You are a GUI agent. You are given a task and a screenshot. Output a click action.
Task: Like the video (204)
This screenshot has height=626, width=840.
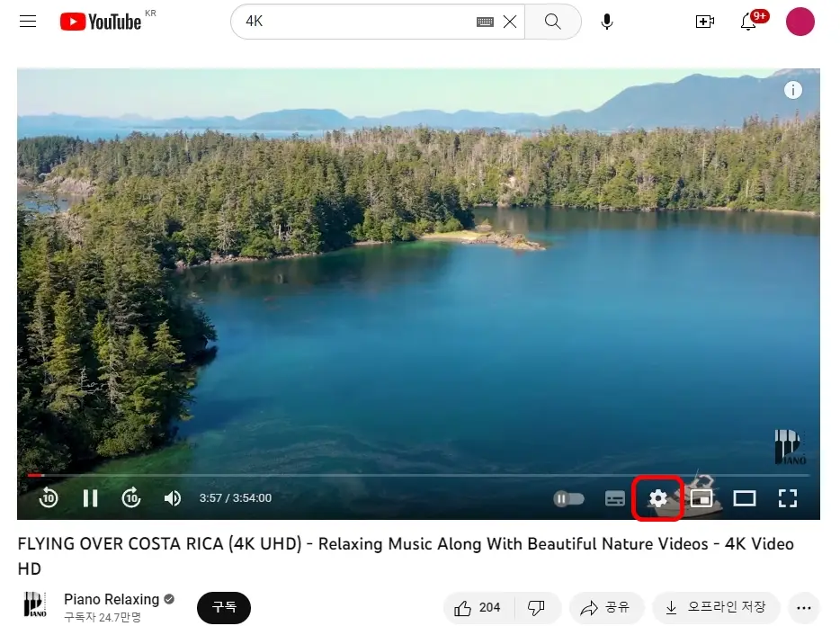[x=478, y=608]
